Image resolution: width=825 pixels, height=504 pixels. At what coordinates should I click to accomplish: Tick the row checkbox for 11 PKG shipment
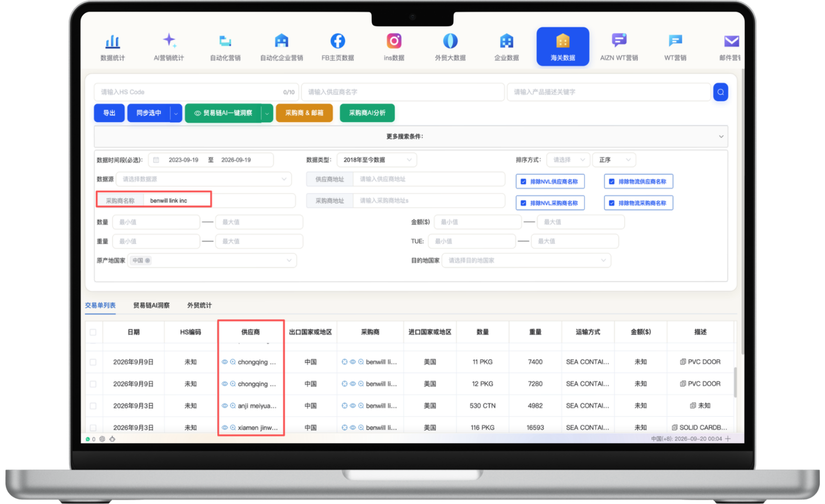point(93,362)
